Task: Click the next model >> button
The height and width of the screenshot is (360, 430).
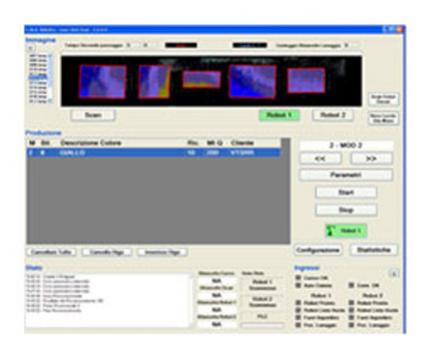Action: (371, 159)
